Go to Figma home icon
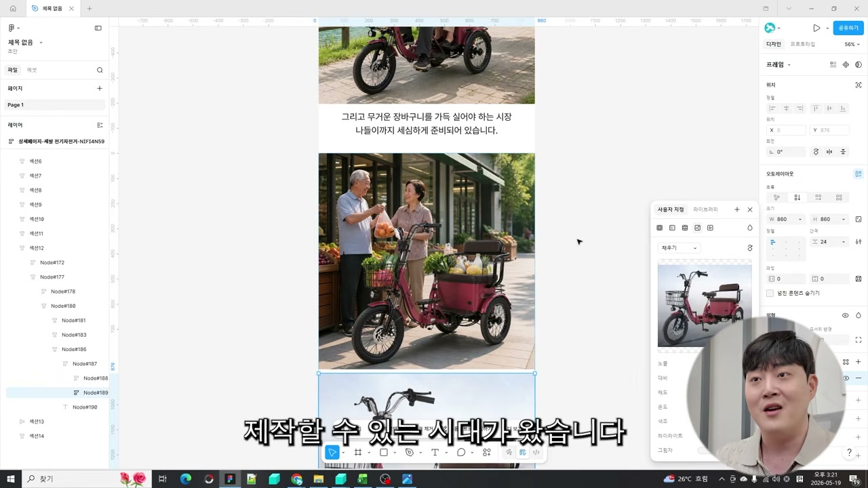This screenshot has height=488, width=868. pyautogui.click(x=13, y=9)
